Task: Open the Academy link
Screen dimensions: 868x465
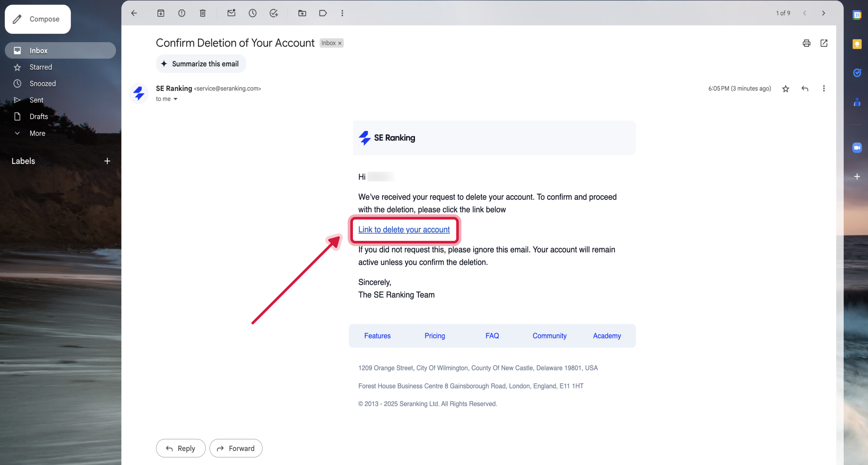Action: pos(607,335)
